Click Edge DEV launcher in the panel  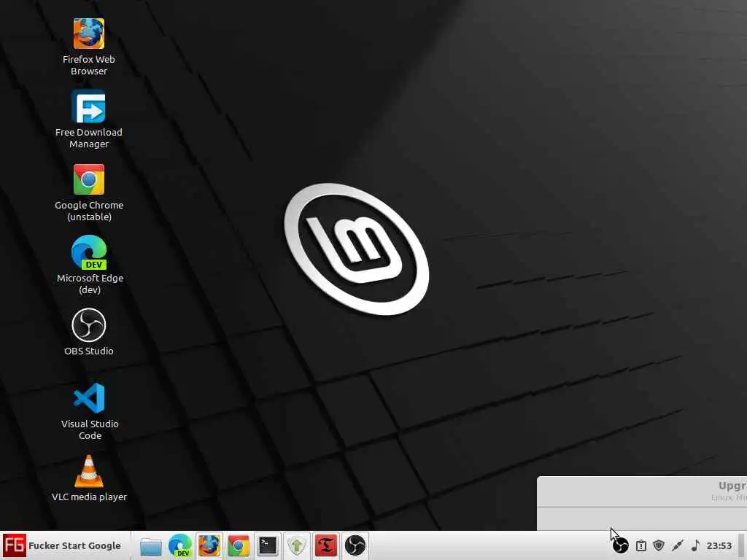180,545
